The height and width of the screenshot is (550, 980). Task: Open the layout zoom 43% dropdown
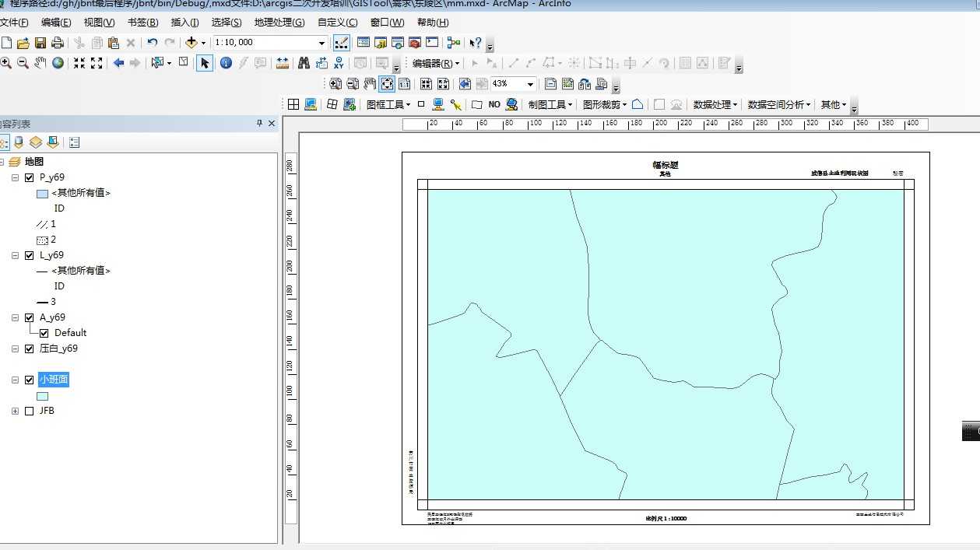click(x=531, y=84)
